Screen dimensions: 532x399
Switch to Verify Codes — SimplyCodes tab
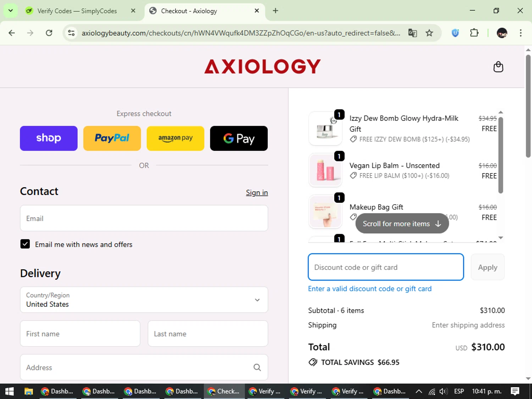click(77, 11)
